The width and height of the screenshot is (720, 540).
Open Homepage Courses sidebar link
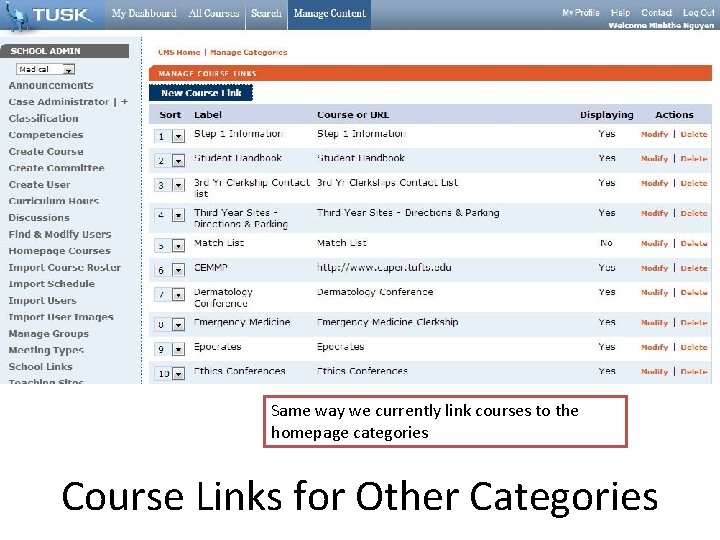pyautogui.click(x=59, y=251)
